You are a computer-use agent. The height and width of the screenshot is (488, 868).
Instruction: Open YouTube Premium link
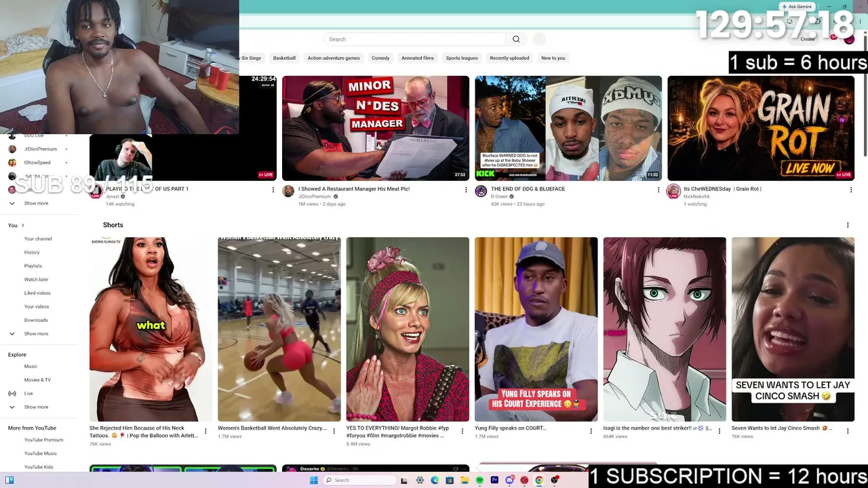(43, 440)
